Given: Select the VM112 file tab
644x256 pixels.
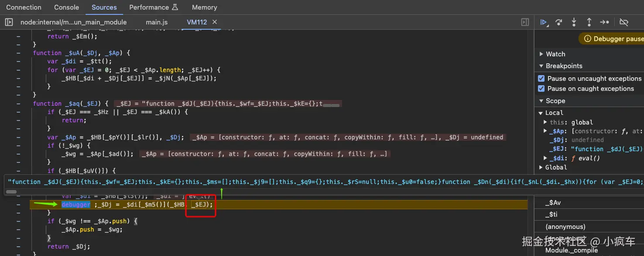Looking at the screenshot, I should 197,22.
